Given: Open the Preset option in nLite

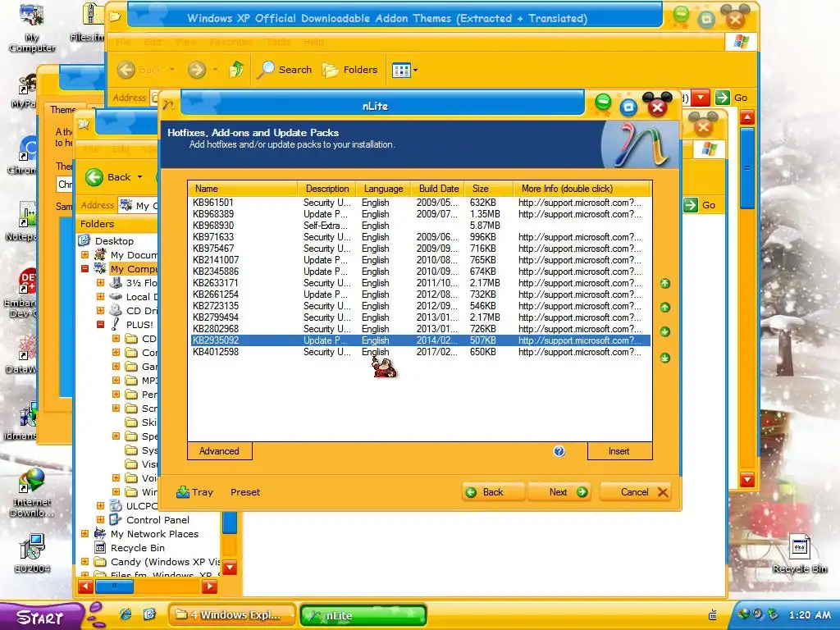Looking at the screenshot, I should (x=245, y=492).
